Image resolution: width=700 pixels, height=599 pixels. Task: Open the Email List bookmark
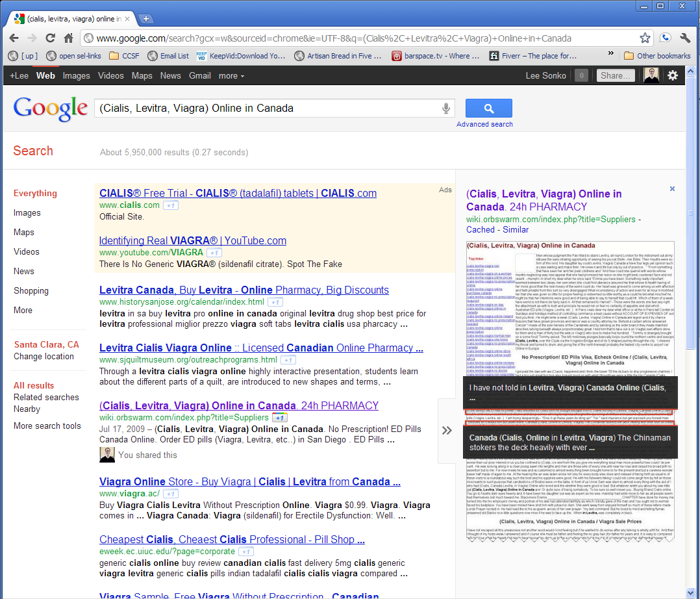(x=168, y=56)
